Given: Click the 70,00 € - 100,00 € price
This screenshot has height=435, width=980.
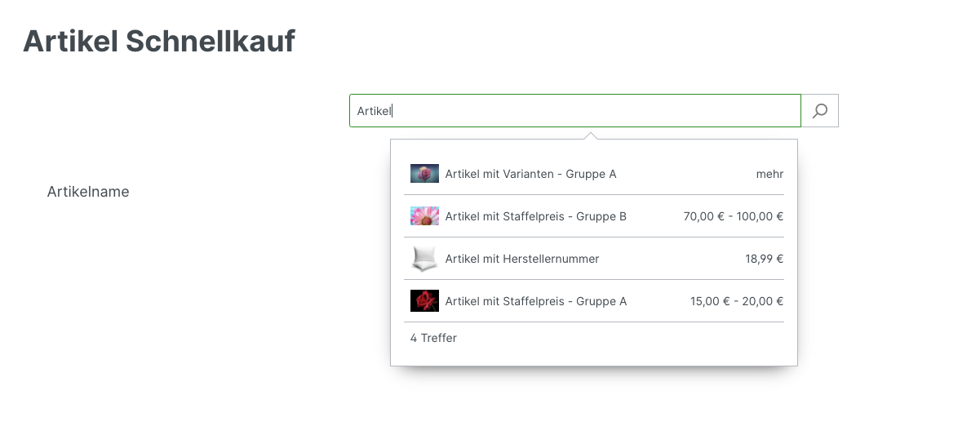Looking at the screenshot, I should (x=733, y=216).
